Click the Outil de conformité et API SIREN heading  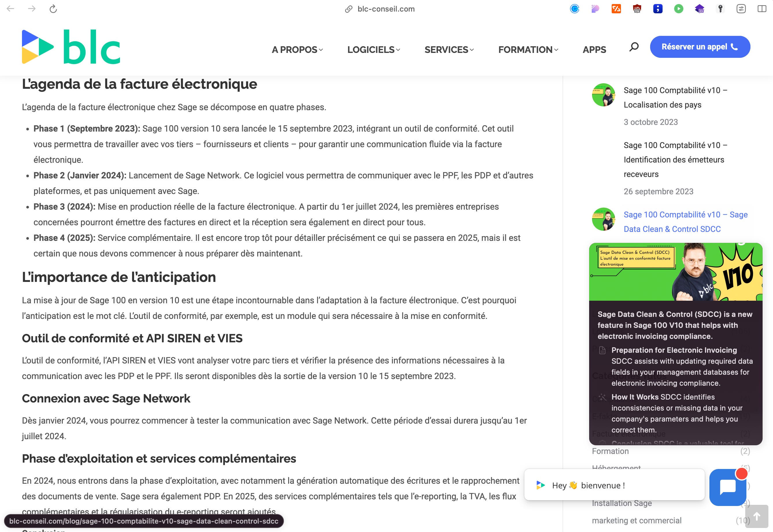(x=132, y=338)
